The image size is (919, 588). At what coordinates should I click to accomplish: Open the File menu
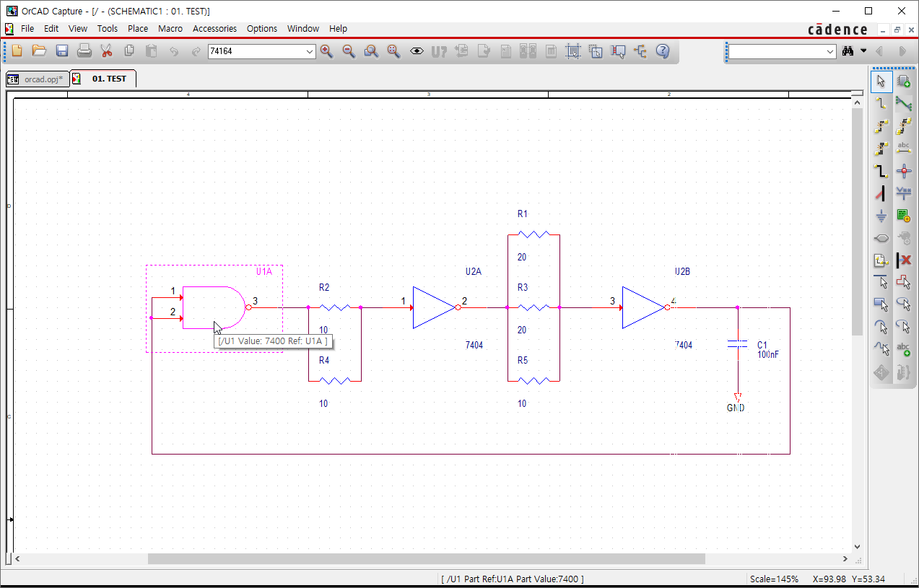pos(27,29)
